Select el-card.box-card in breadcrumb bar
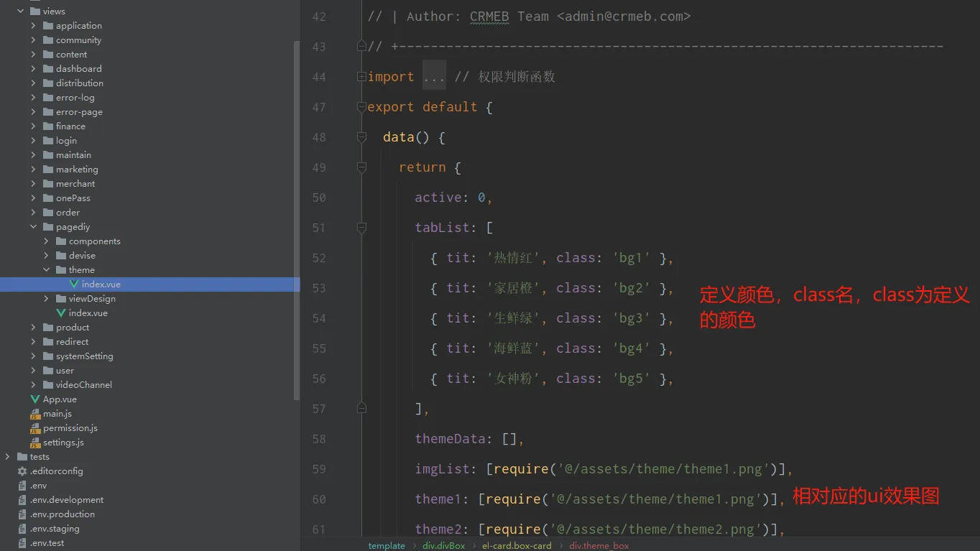Screen dimensions: 980x551 (517, 545)
